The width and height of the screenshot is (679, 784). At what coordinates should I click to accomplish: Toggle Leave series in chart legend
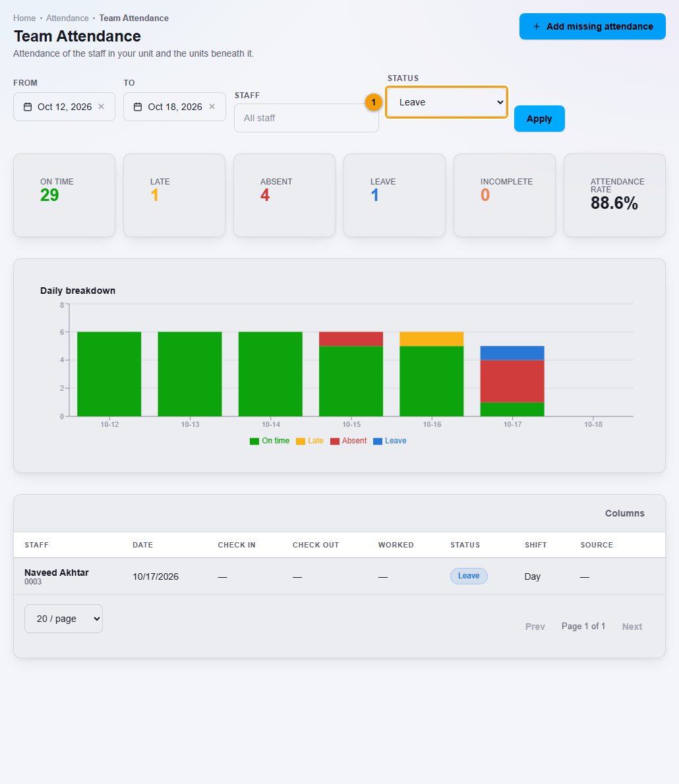click(x=390, y=441)
